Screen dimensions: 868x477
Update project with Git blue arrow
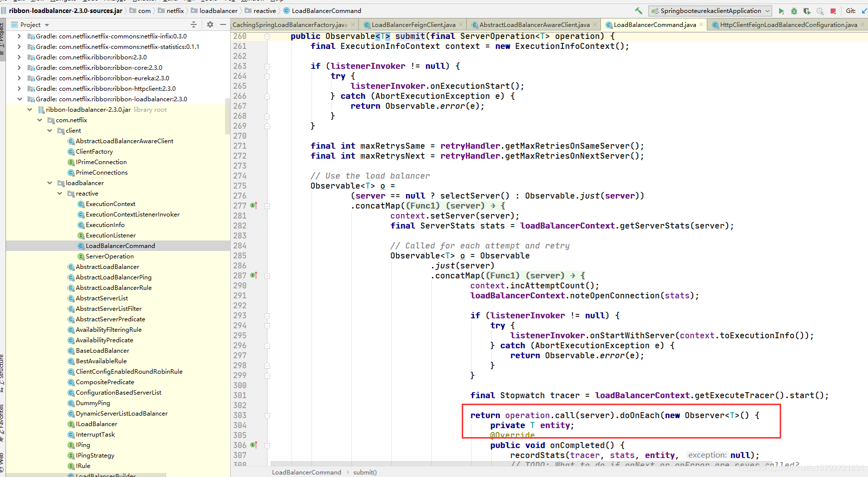(865, 11)
